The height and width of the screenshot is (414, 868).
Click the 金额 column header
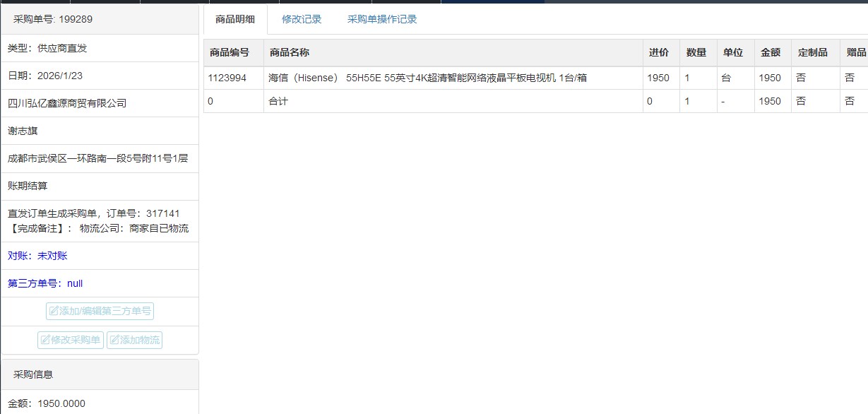[x=770, y=53]
